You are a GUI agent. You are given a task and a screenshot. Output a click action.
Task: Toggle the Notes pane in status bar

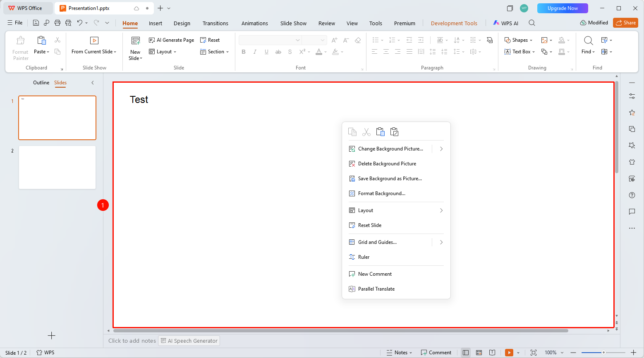click(399, 353)
